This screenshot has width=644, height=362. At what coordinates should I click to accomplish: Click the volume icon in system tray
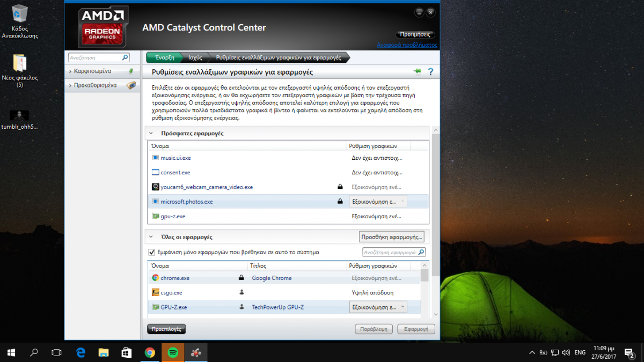coord(566,352)
